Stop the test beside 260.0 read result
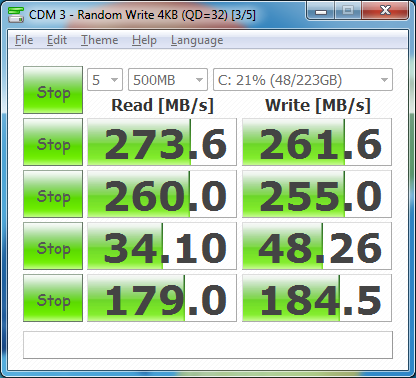 point(53,194)
